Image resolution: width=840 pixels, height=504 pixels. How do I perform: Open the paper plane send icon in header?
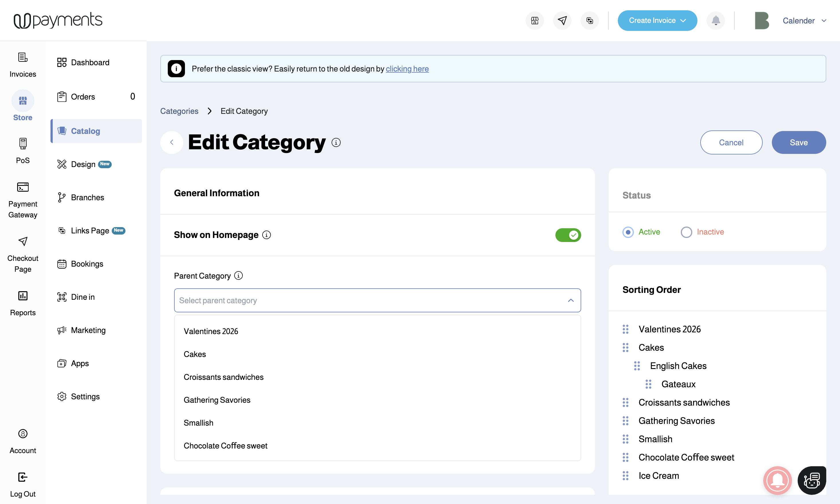coord(562,21)
